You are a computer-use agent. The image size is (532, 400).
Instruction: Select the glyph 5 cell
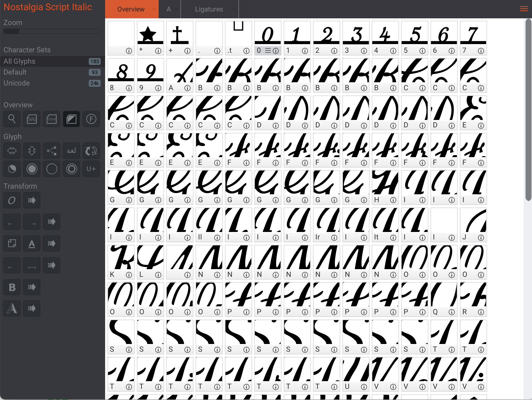click(x=414, y=38)
